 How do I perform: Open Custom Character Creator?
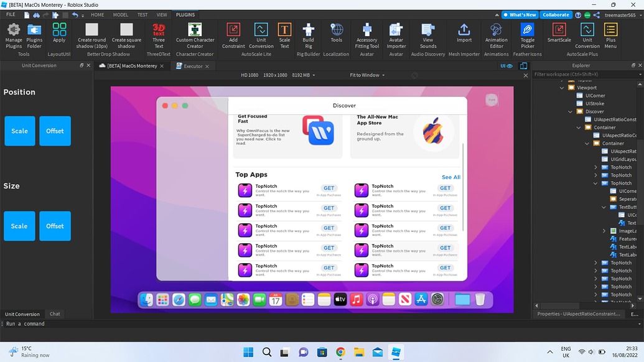tap(195, 35)
